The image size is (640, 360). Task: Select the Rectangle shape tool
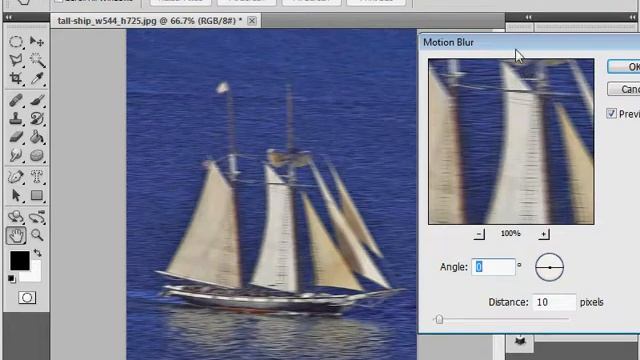(x=37, y=196)
